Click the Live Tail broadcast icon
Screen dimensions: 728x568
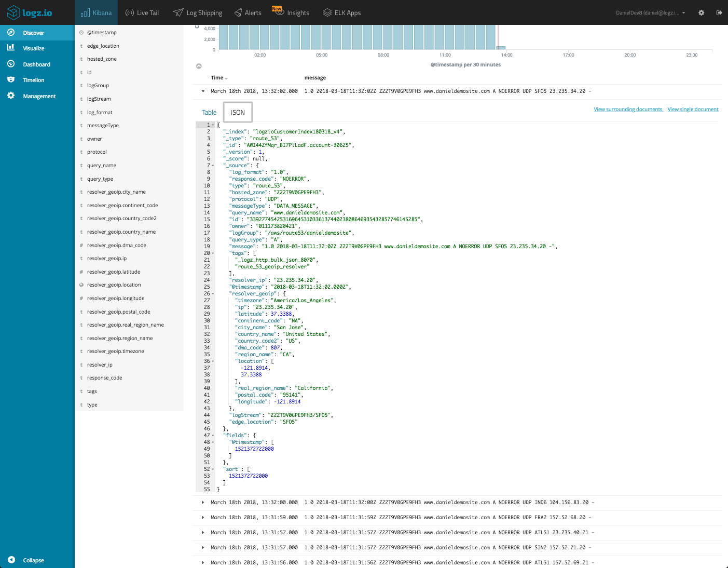(x=130, y=12)
